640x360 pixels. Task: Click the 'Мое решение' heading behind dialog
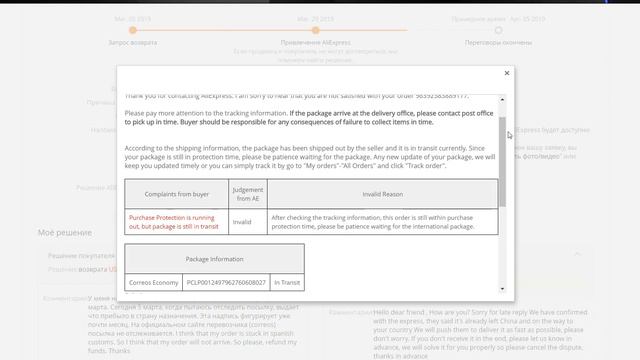pos(65,233)
